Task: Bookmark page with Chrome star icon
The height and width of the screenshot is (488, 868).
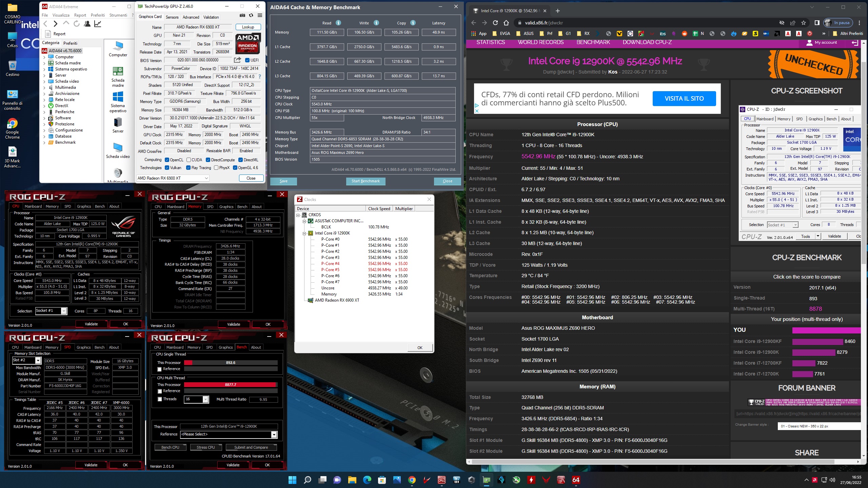Action: pos(804,23)
